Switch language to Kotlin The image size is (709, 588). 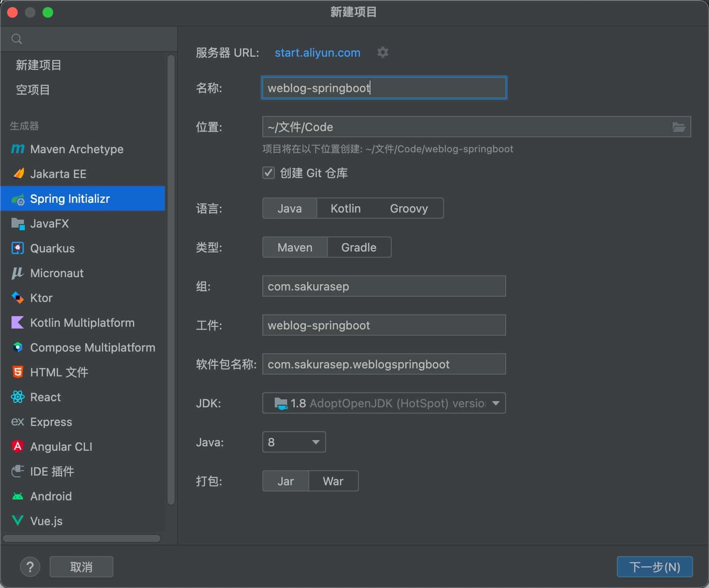[x=345, y=209]
